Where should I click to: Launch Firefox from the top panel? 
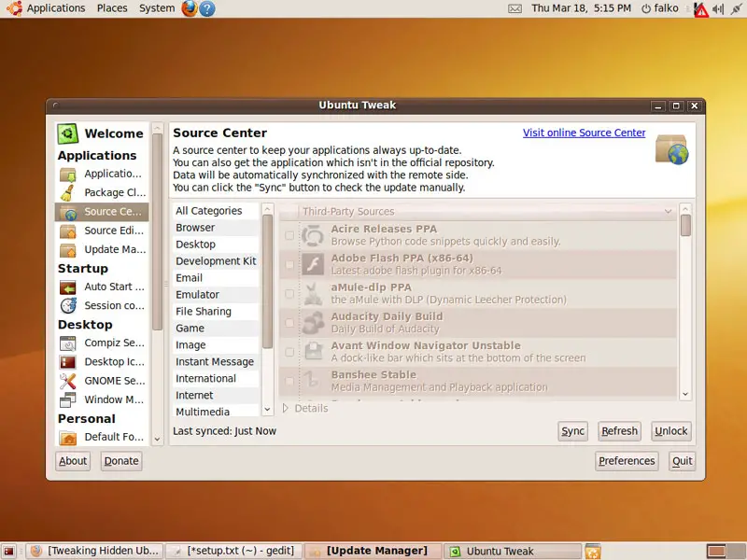tap(190, 8)
